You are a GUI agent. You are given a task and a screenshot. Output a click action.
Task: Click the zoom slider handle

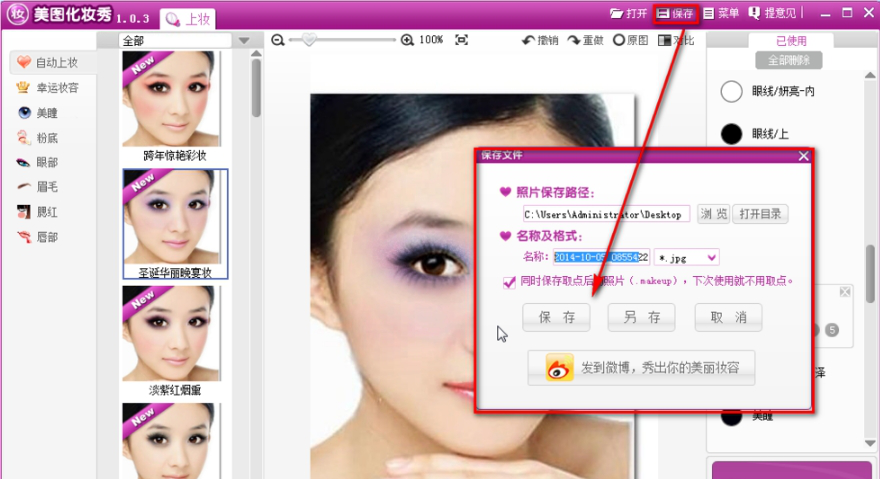click(308, 39)
